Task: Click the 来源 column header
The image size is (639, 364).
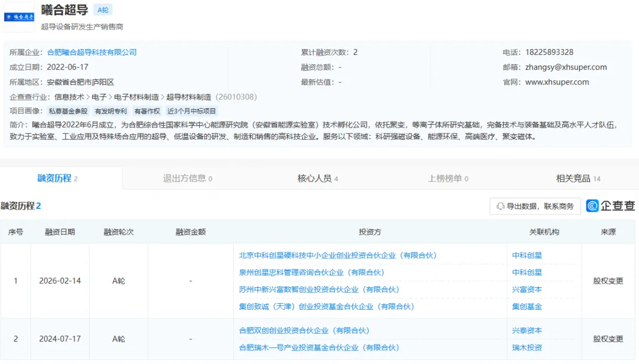Action: click(x=608, y=232)
